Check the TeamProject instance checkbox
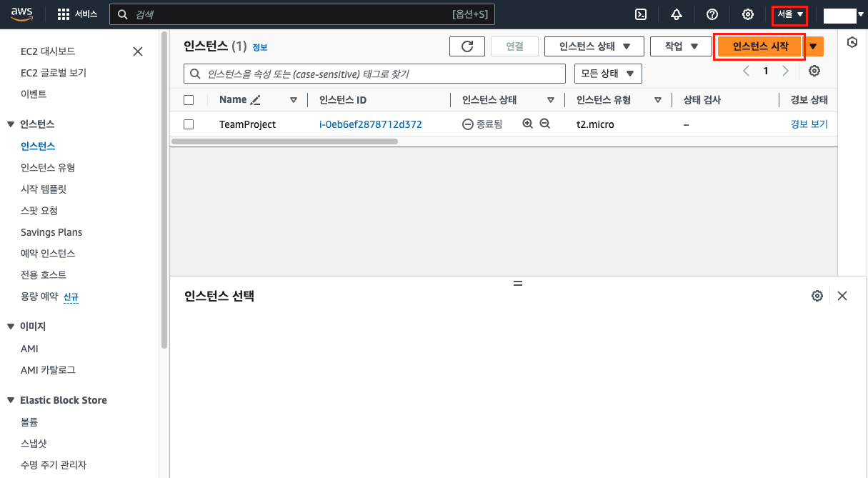This screenshot has width=868, height=478. (189, 124)
